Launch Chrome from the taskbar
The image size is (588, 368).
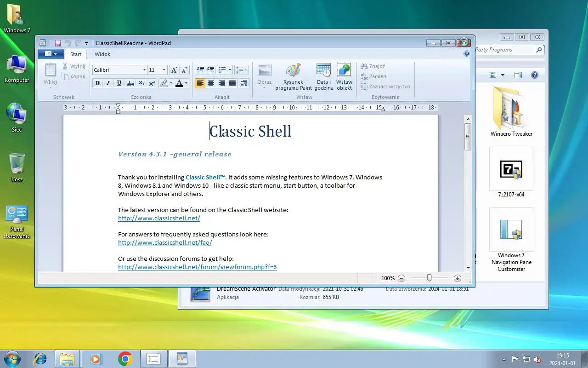coord(125,359)
